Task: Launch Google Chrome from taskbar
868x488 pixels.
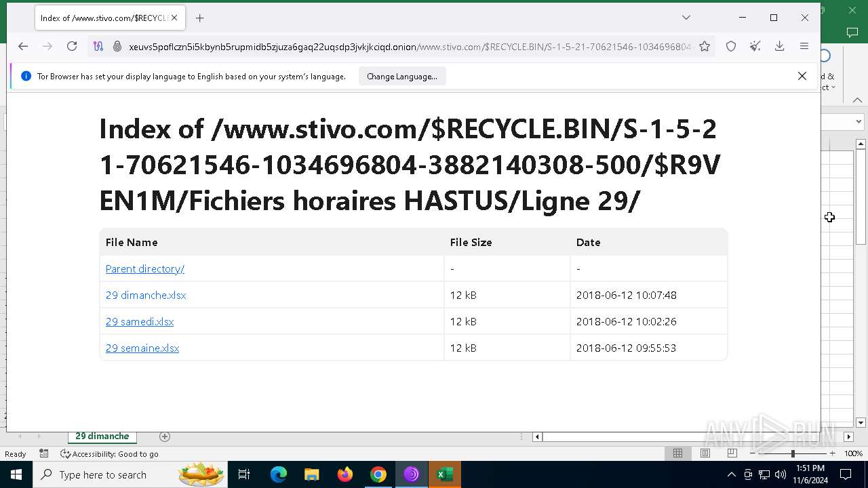Action: click(x=378, y=474)
